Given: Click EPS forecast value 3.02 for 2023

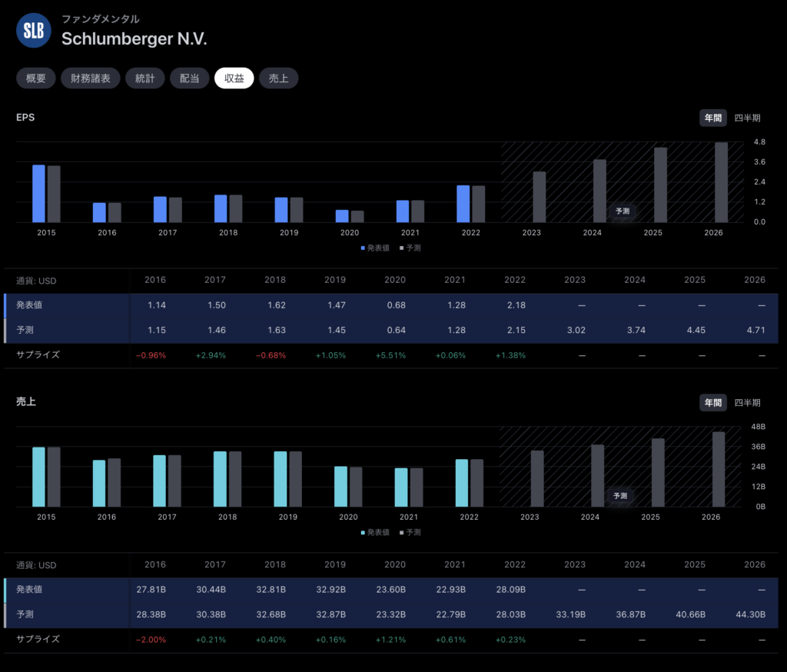Looking at the screenshot, I should tap(576, 331).
